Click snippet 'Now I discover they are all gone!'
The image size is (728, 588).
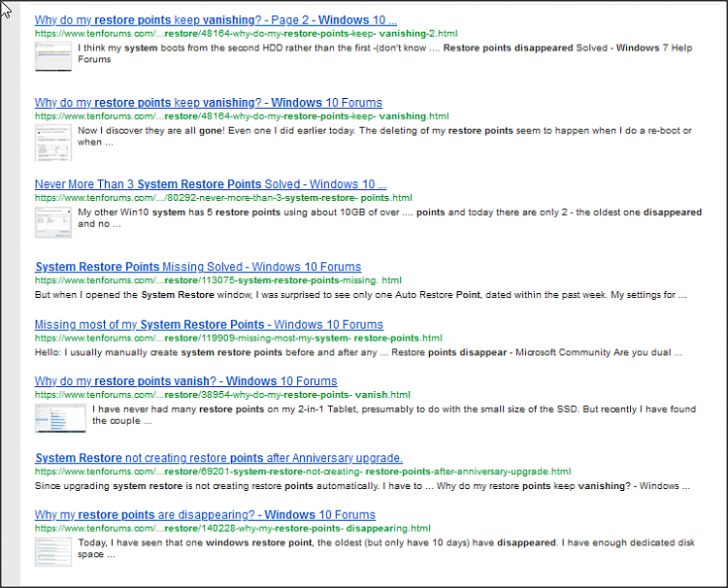point(384,137)
